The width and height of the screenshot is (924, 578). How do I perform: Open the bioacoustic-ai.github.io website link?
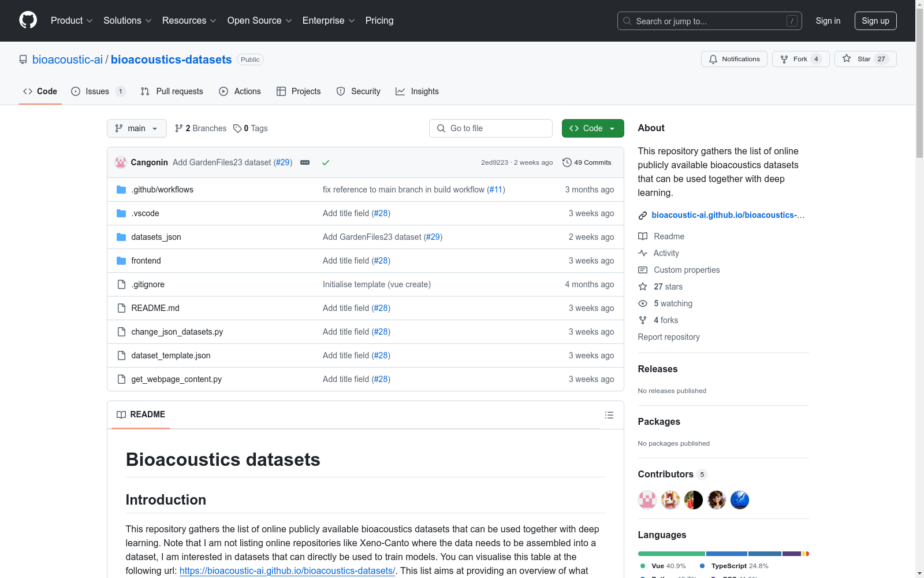tap(728, 215)
